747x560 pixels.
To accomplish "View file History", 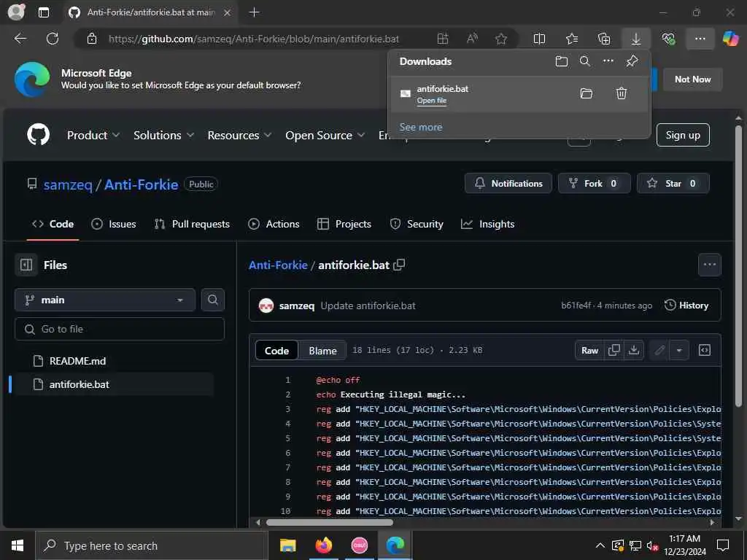I will coord(686,306).
